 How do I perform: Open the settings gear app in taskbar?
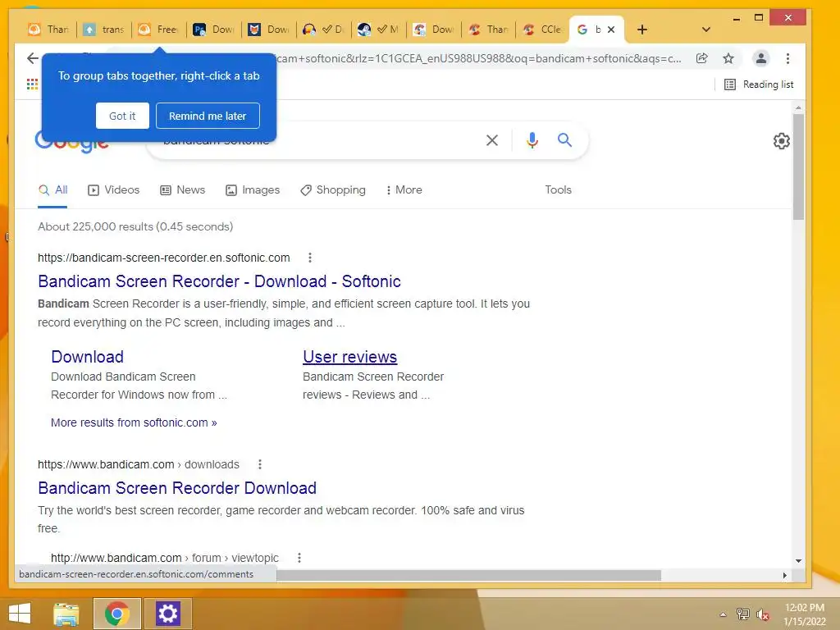pos(167,614)
